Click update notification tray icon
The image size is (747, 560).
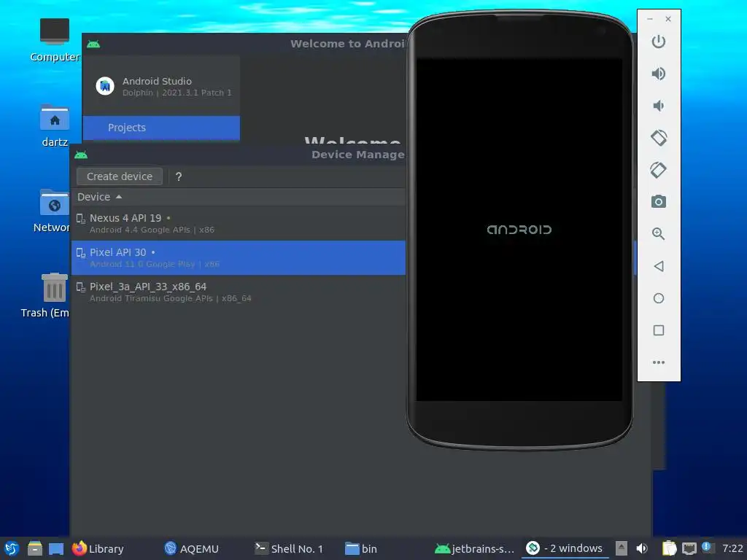pyautogui.click(x=707, y=548)
